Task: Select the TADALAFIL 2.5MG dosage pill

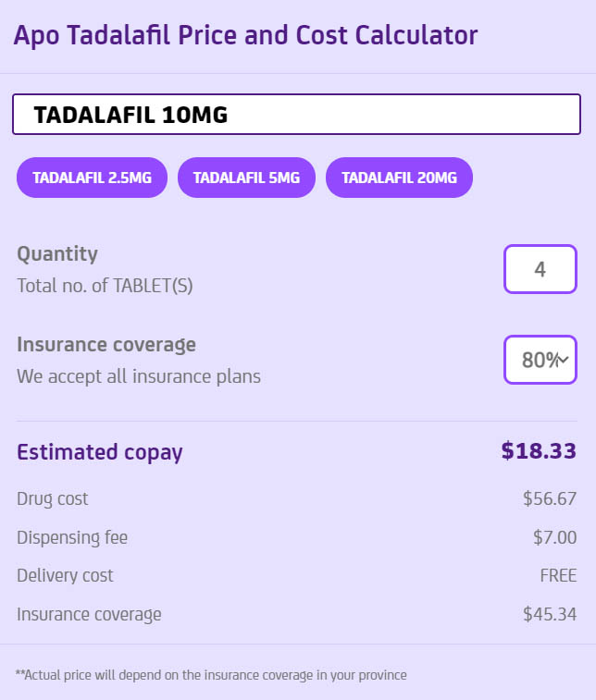Action: 92,178
